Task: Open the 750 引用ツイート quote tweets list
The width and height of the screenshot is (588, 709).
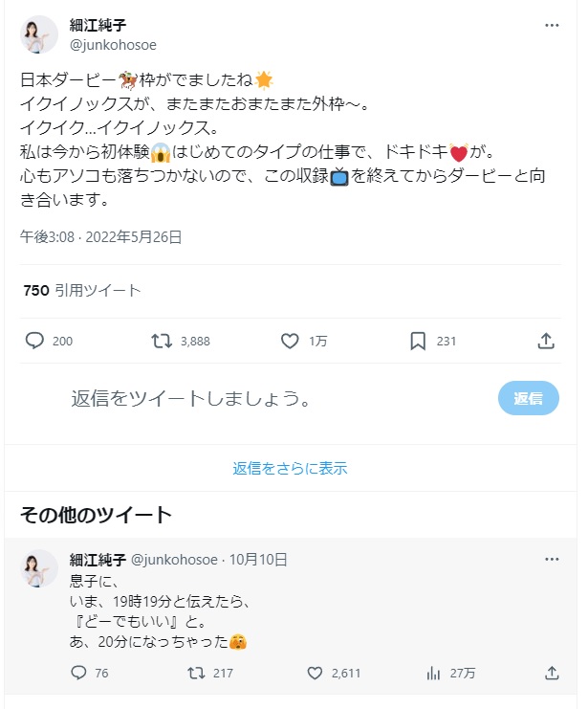Action: pyautogui.click(x=81, y=290)
